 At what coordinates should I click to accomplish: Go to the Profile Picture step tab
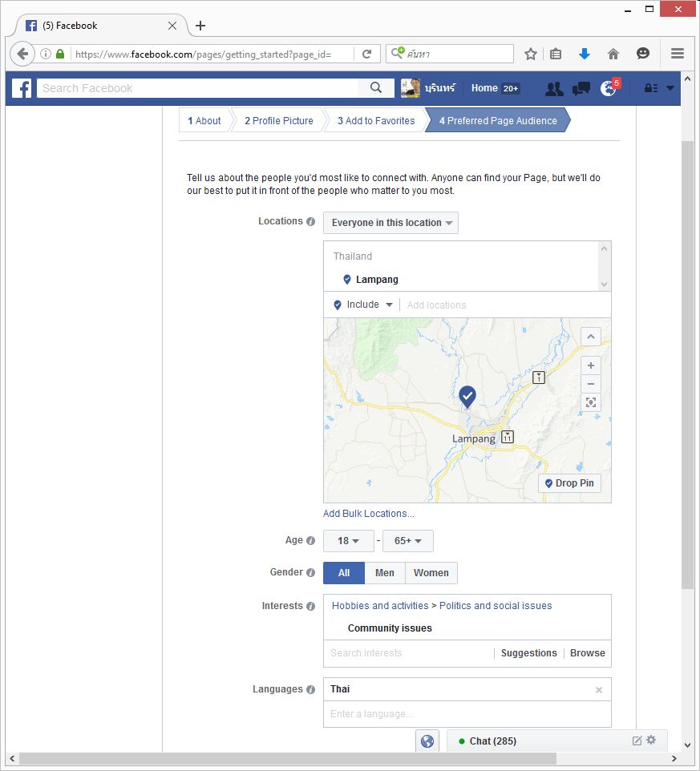tap(278, 121)
